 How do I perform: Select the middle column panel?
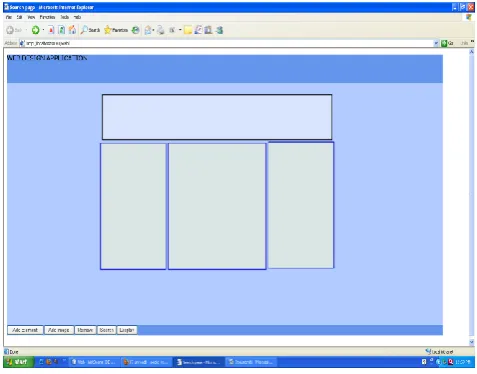point(217,206)
